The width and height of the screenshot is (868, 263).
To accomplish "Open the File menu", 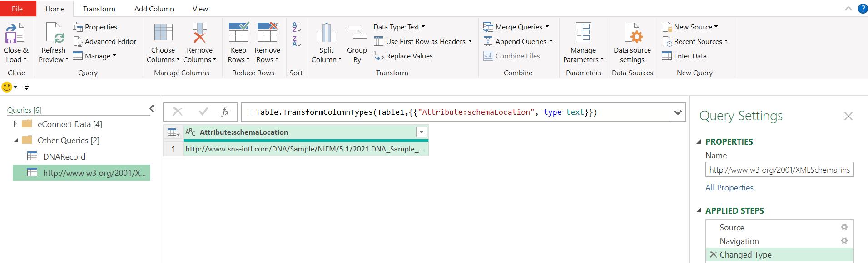I will click(x=17, y=9).
